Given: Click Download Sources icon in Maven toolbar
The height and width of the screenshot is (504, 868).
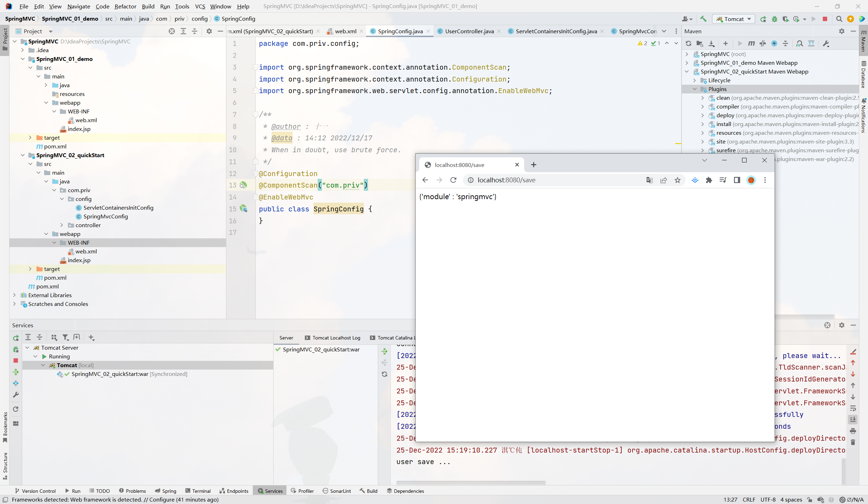Looking at the screenshot, I should [x=712, y=43].
